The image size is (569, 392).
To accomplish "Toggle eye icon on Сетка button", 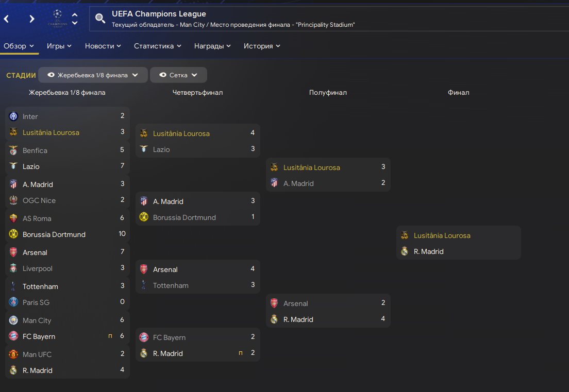I will (163, 75).
